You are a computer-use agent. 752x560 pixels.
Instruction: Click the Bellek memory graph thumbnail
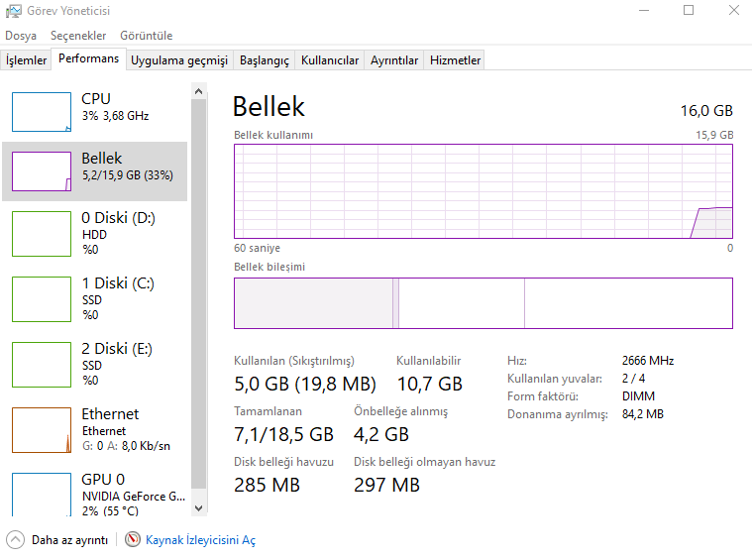tap(42, 171)
